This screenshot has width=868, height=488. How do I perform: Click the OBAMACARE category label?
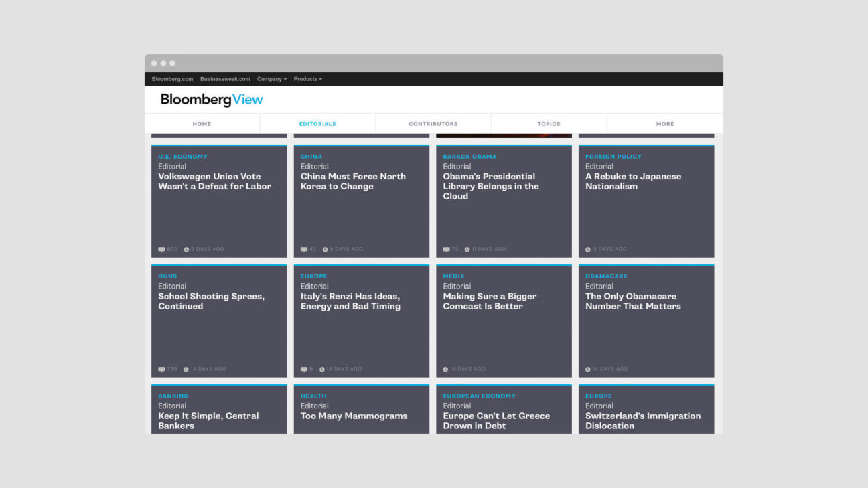[605, 276]
